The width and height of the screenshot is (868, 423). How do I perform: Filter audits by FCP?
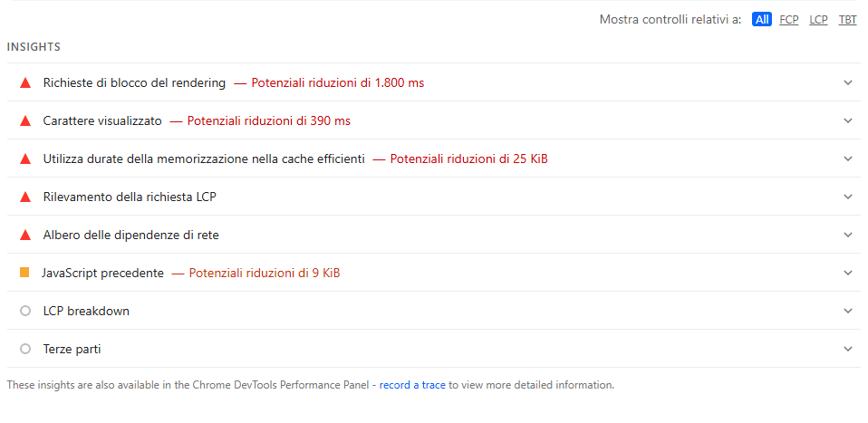click(789, 19)
